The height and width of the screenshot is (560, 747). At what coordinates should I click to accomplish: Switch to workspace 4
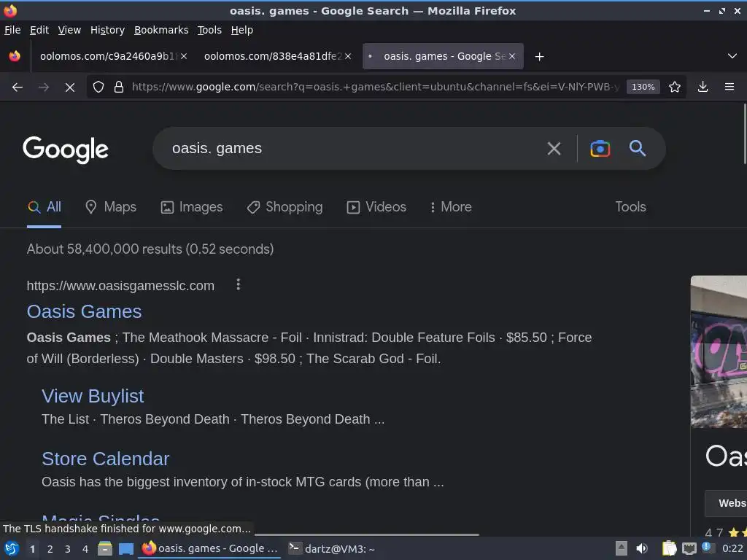click(85, 549)
